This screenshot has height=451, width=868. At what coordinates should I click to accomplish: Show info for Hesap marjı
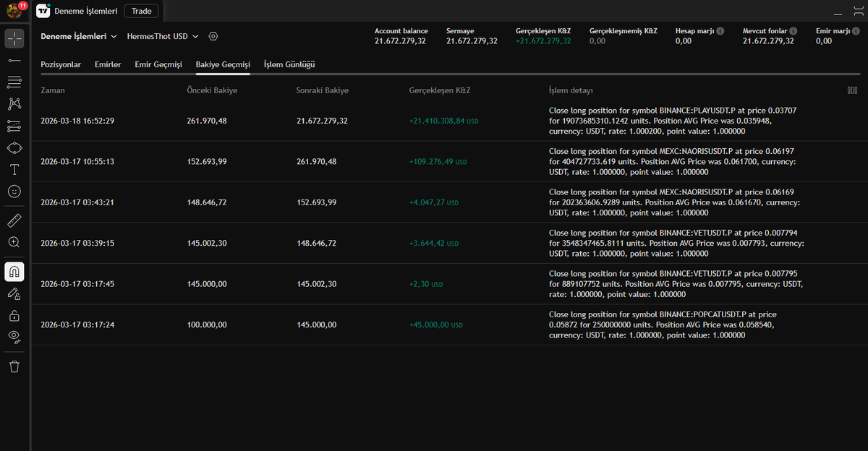tap(720, 31)
